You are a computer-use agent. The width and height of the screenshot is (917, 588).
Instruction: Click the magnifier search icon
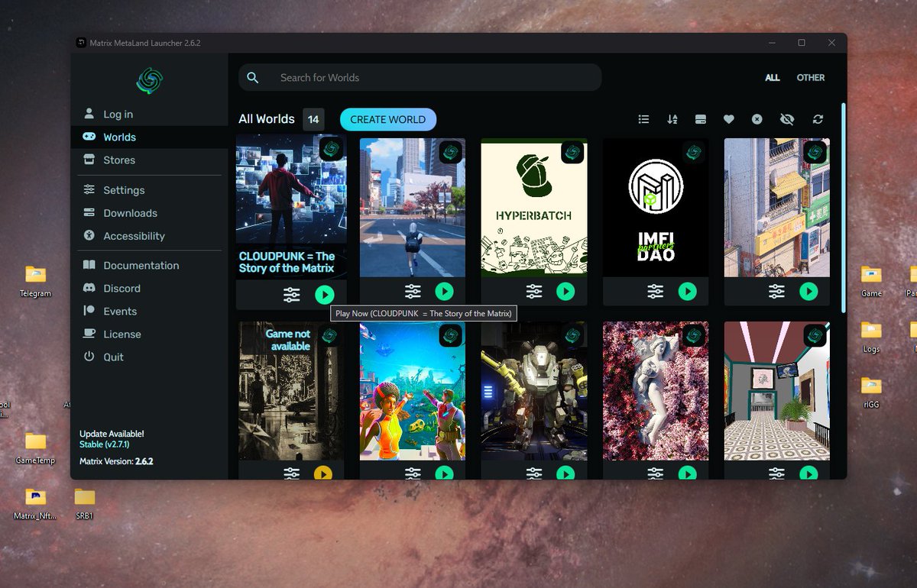pos(253,78)
